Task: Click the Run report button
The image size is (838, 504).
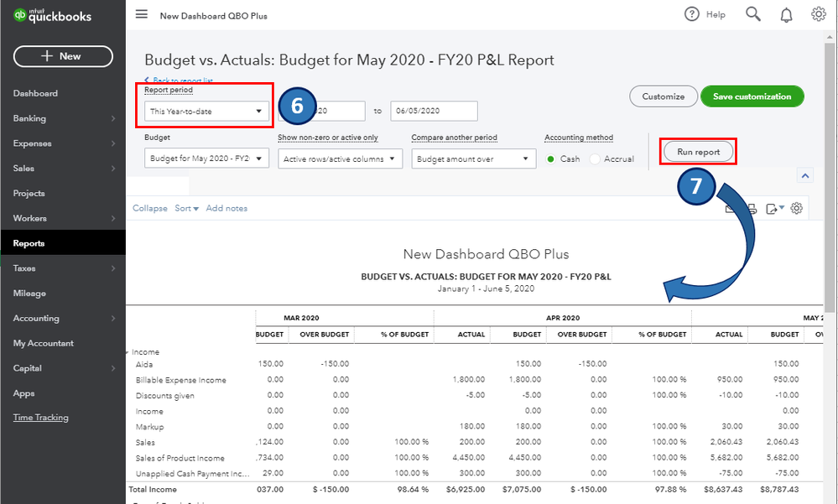Action: (698, 152)
